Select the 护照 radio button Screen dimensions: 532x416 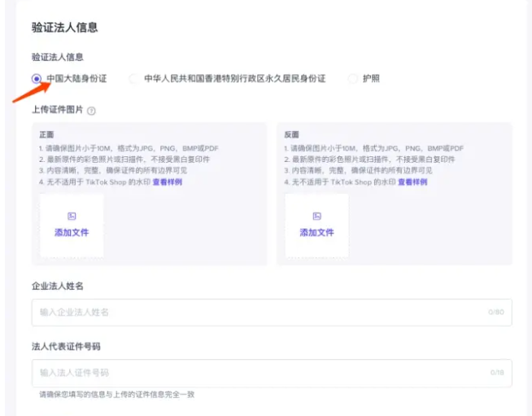[353, 79]
